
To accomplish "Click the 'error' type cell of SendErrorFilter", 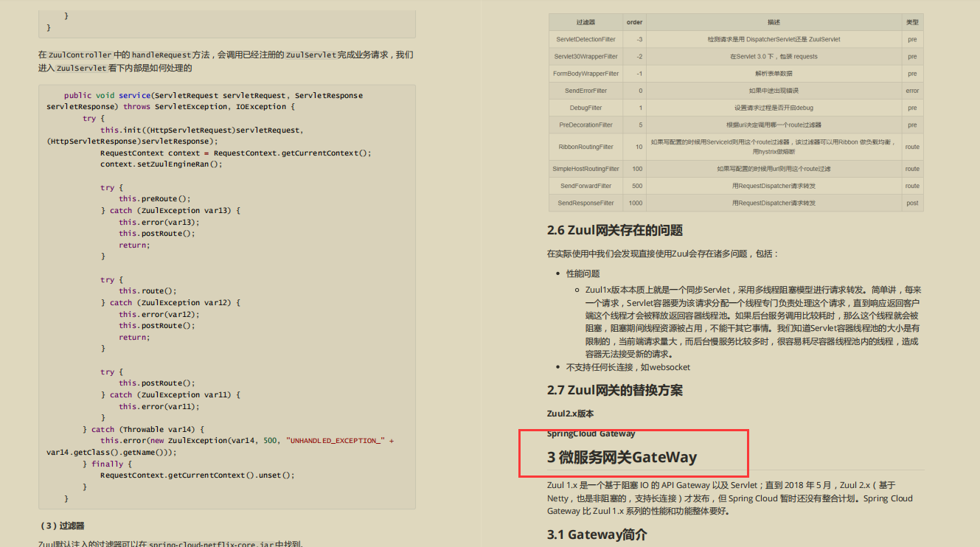I will [x=912, y=91].
